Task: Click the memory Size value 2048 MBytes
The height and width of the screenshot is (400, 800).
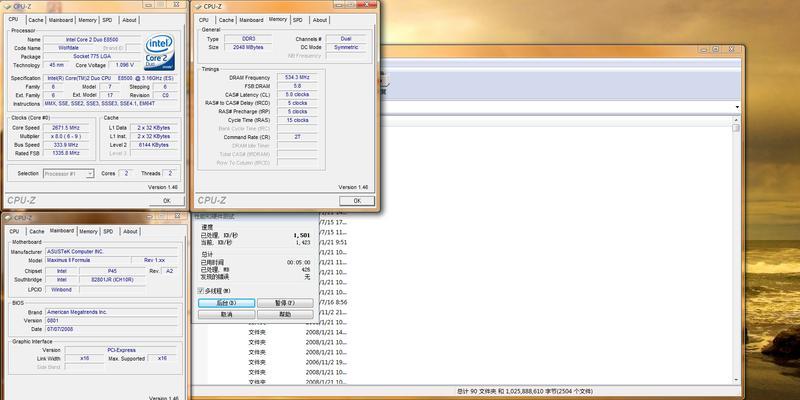Action: (x=248, y=47)
